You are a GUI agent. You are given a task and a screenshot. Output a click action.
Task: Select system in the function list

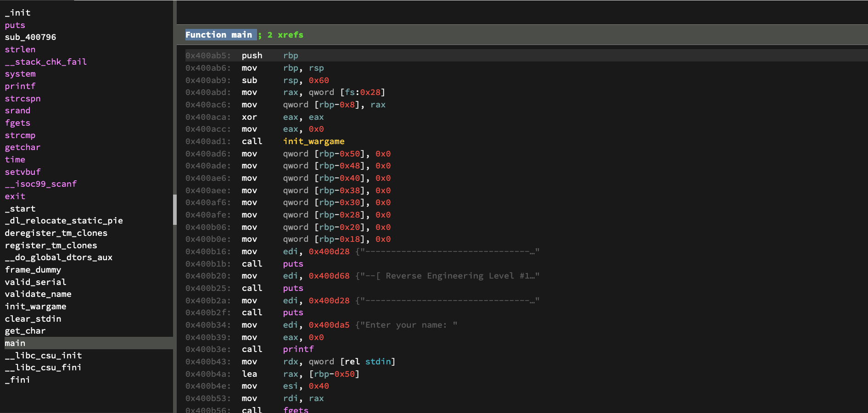click(20, 74)
